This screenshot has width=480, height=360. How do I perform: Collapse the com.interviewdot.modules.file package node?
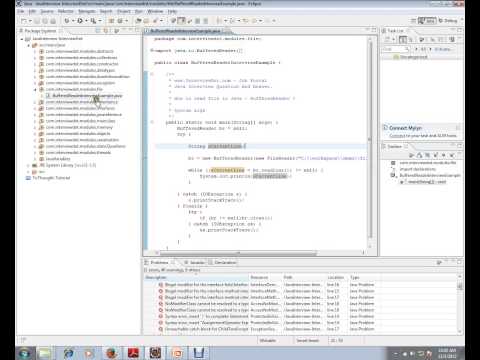coord(35,89)
